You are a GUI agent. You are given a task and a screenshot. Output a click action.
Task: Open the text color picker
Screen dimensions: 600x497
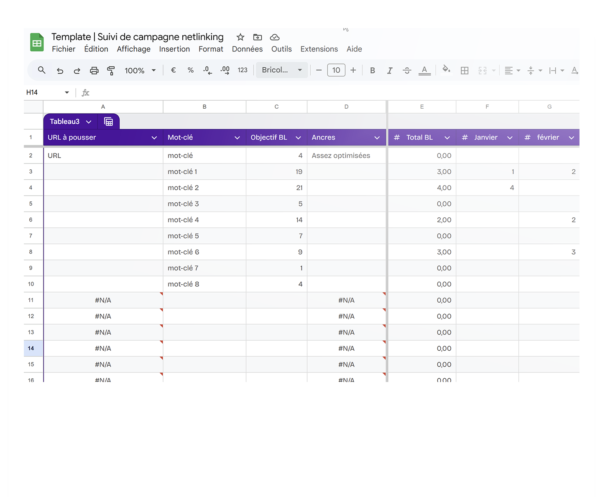pos(424,71)
